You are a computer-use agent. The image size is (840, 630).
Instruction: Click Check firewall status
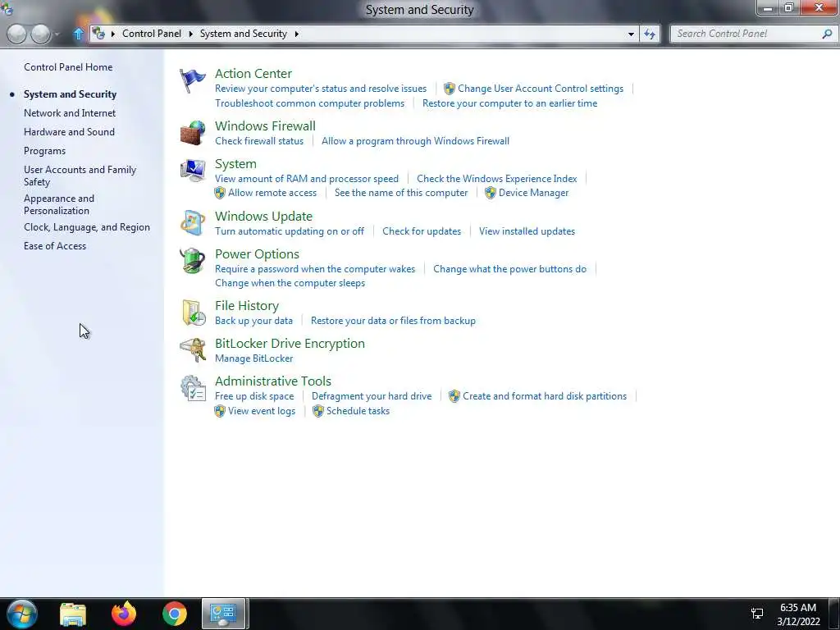[x=259, y=141]
